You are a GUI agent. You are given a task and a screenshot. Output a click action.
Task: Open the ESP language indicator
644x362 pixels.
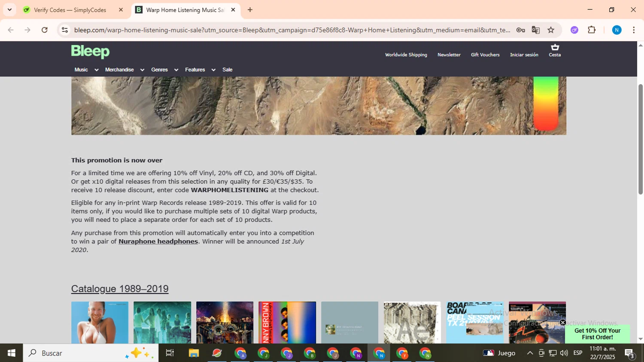(578, 353)
